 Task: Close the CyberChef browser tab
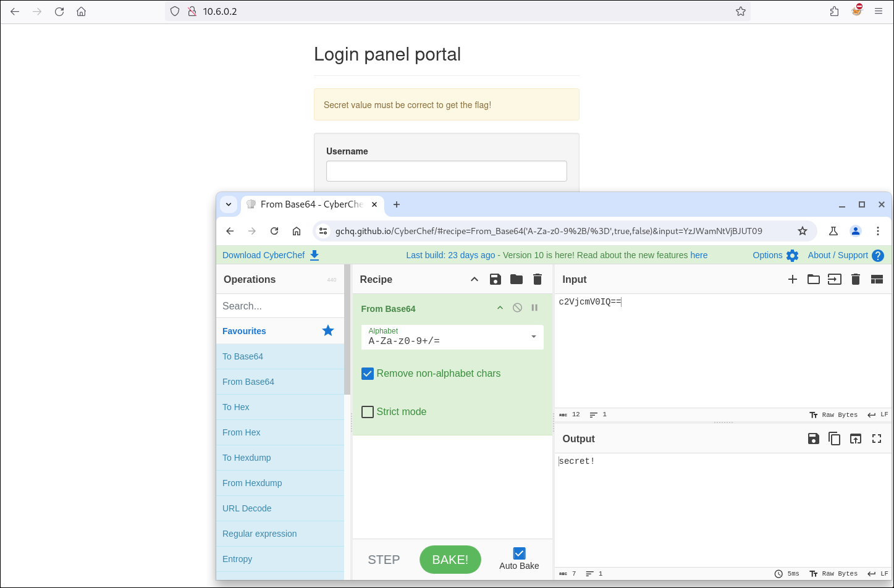374,204
